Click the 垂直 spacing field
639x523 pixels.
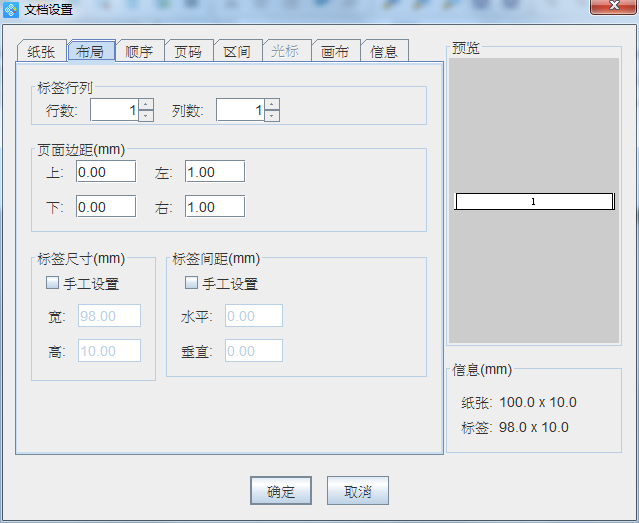[x=254, y=351]
